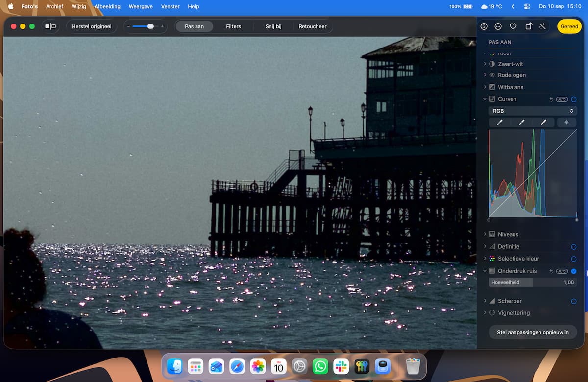This screenshot has height=382, width=588.
Task: Open WhatsApp from the Dock
Action: click(x=320, y=366)
